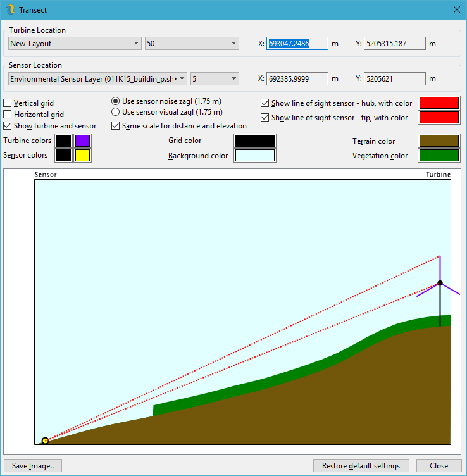Screen dimensions: 467x476
Task: Enable the Vertical grid checkbox
Action: (8, 103)
